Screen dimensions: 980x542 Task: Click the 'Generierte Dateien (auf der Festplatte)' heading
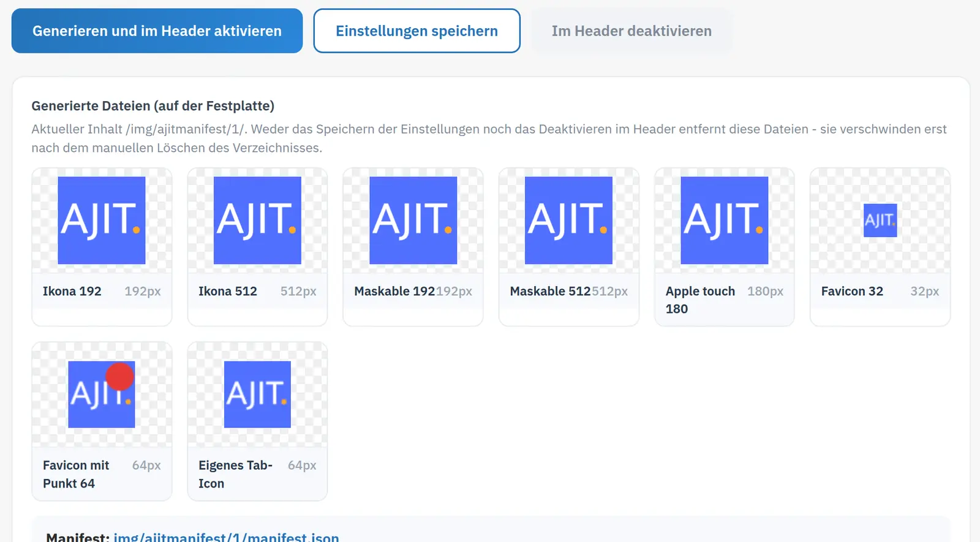coord(153,106)
